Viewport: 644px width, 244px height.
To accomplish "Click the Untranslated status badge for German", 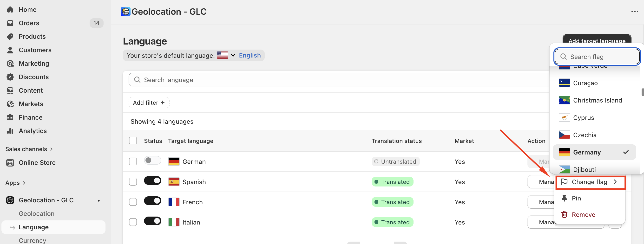I will pyautogui.click(x=395, y=162).
